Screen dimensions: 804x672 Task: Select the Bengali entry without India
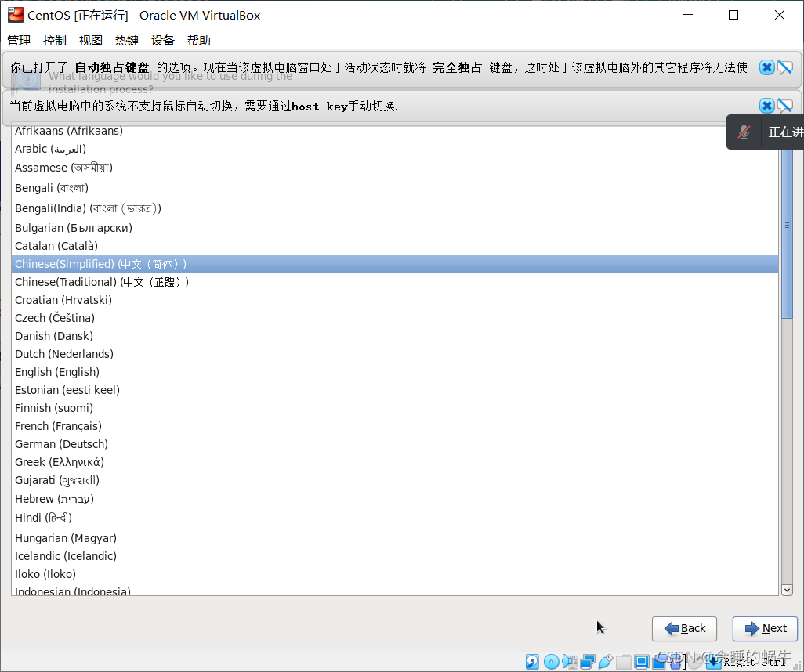[394, 188]
